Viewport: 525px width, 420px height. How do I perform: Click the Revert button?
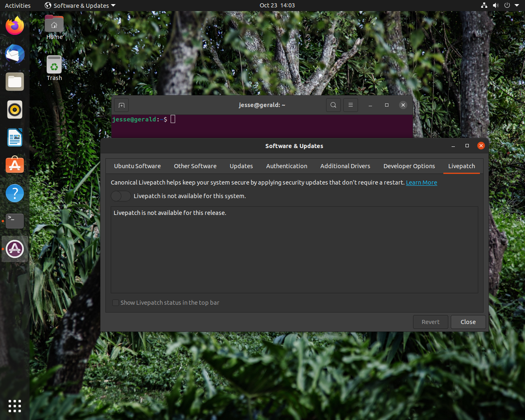(x=431, y=322)
